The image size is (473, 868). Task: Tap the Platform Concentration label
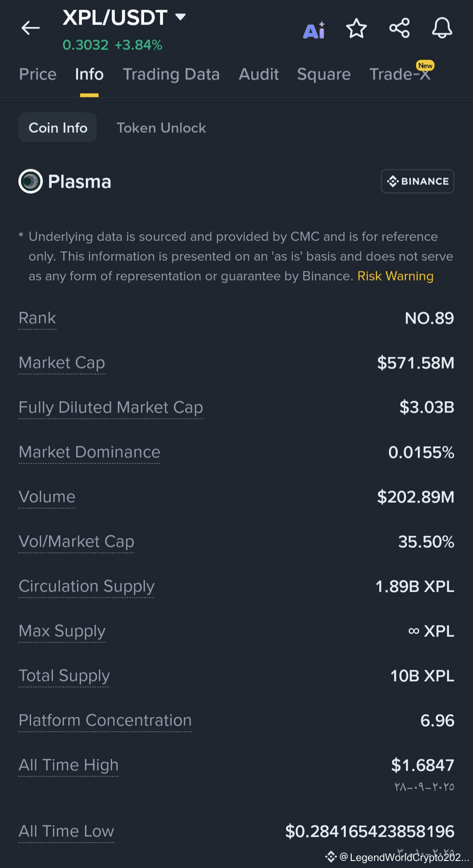tap(105, 721)
